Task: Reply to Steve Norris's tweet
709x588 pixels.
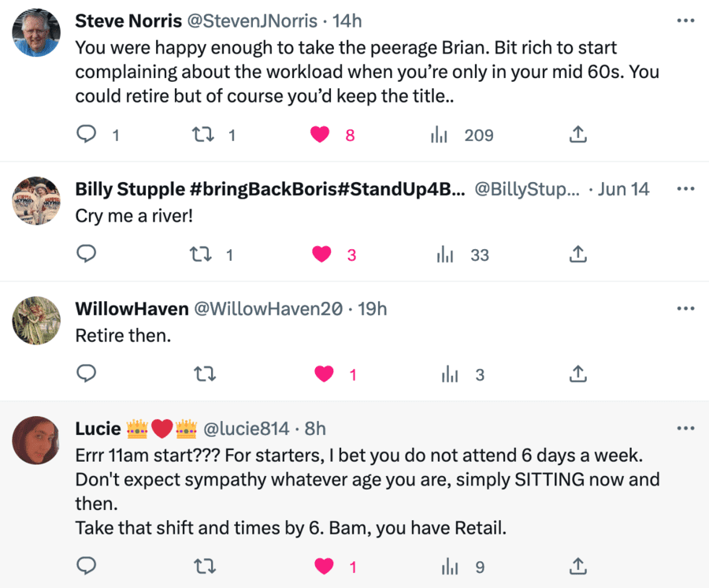Action: click(86, 135)
